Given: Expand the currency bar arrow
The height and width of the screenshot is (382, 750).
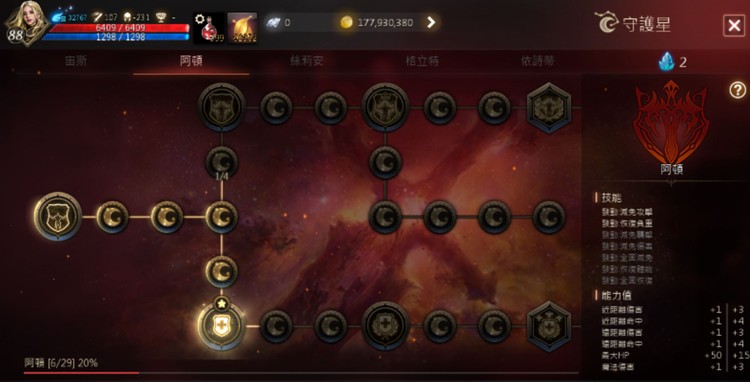Looking at the screenshot, I should pyautogui.click(x=431, y=22).
